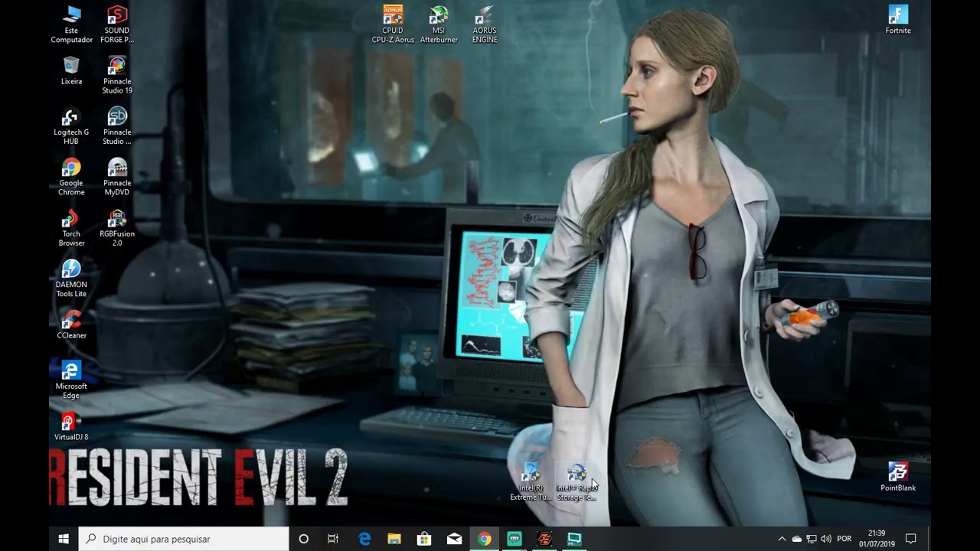This screenshot has width=980, height=551.
Task: Launch the PointBlank desktop shortcut
Action: [898, 477]
